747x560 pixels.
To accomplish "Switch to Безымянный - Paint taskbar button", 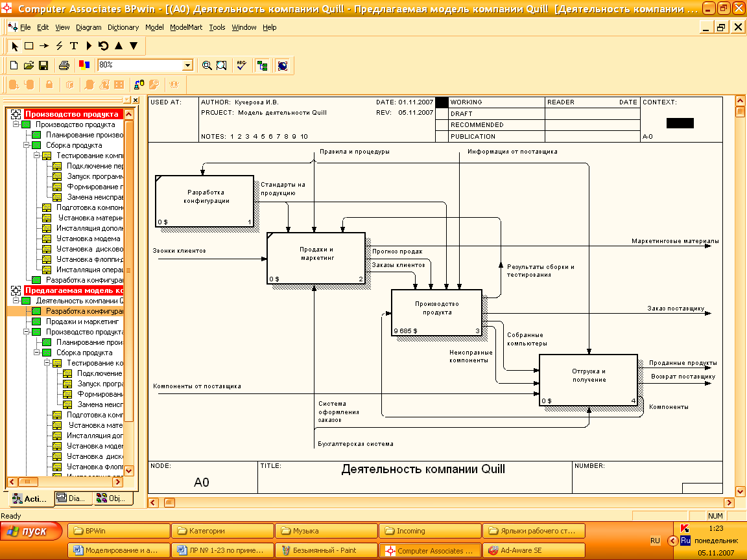I will point(326,550).
